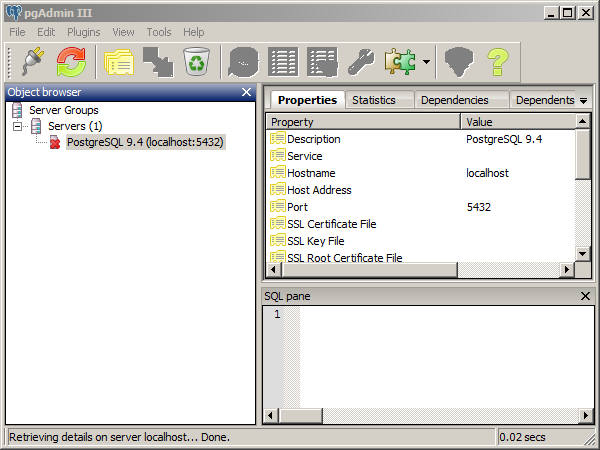Image resolution: width=600 pixels, height=450 pixels.
Task: Open dropdown arrow beside the plugins icon
Action: [426, 61]
